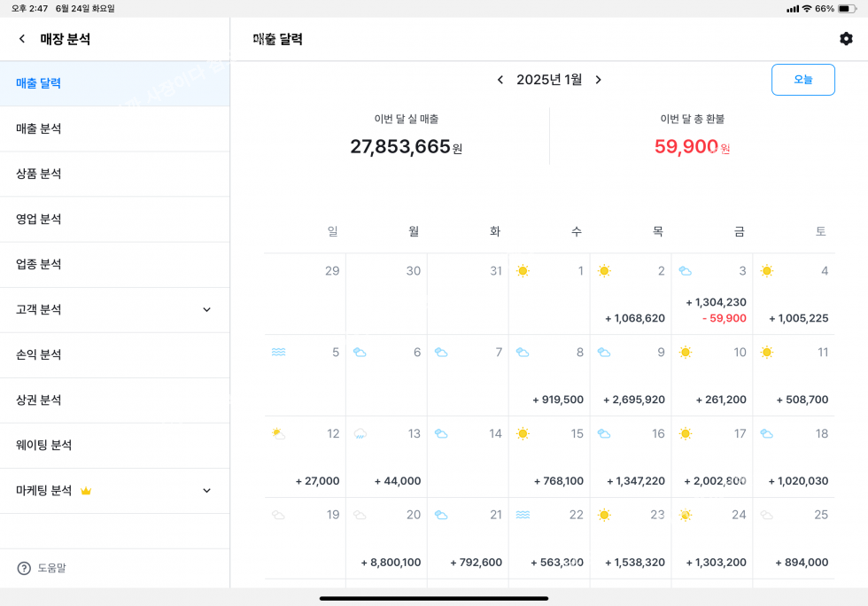Tap the refund amount -59,900 on January 3
The image size is (868, 606).
(723, 318)
